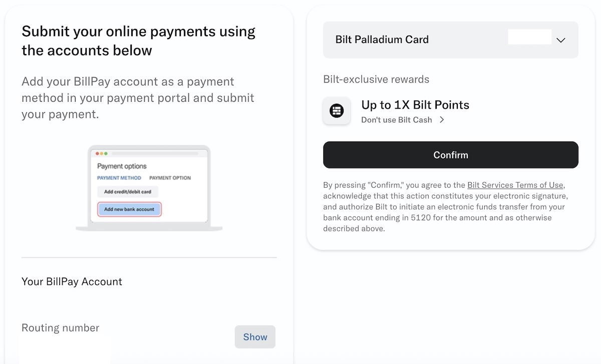The width and height of the screenshot is (601, 364).
Task: Click the chevron beside Don't use Bilt Cash
Action: (442, 120)
